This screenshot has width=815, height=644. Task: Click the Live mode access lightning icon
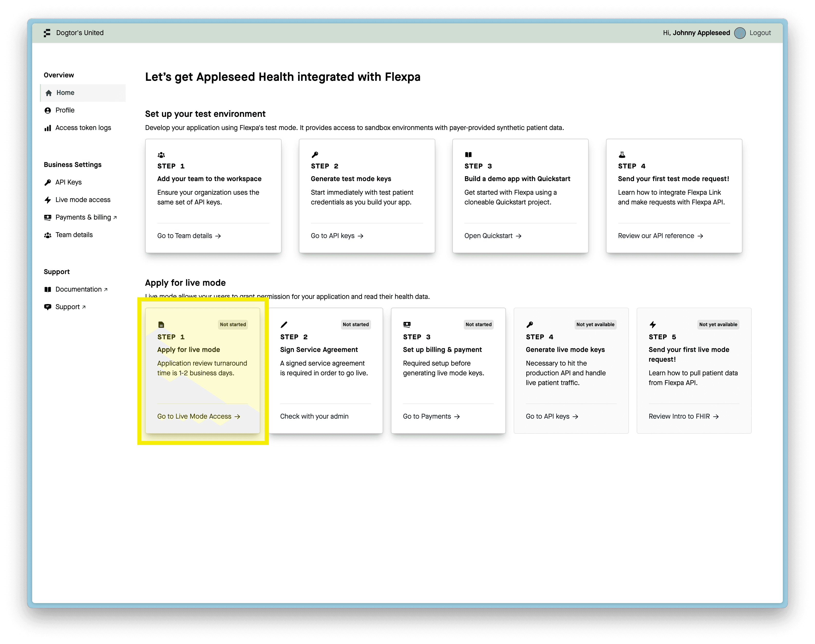point(47,200)
